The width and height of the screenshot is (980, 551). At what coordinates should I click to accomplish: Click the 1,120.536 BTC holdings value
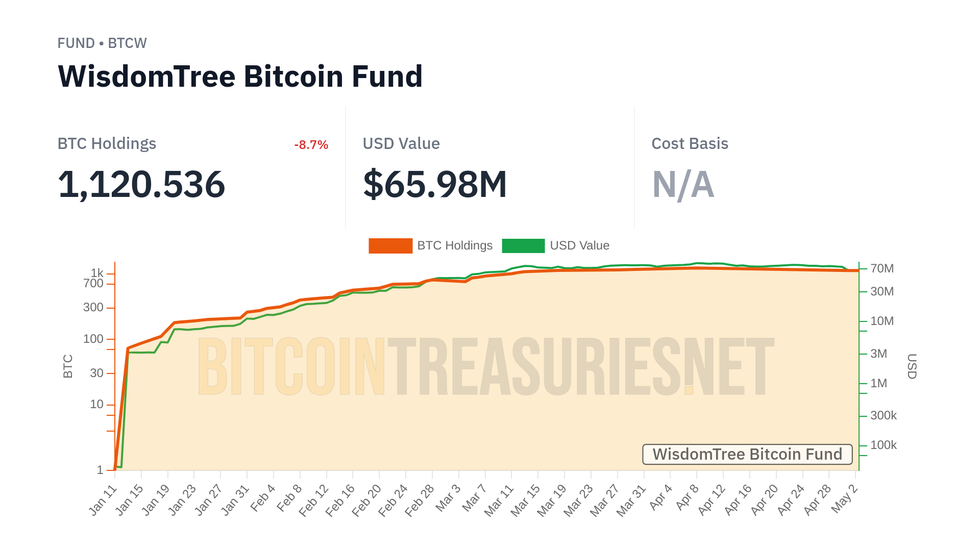coord(141,184)
